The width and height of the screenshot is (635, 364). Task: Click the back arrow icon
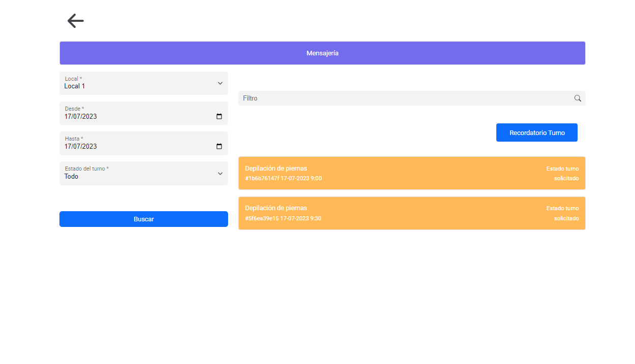pyautogui.click(x=75, y=21)
